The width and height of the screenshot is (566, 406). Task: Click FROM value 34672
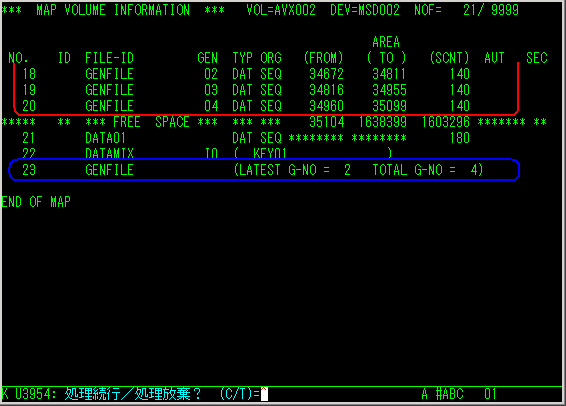coord(326,74)
